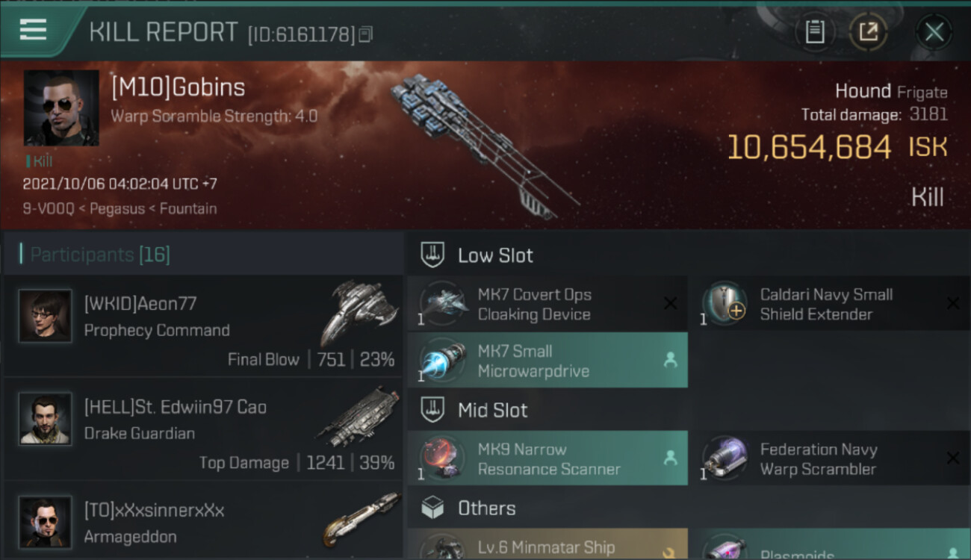Viewport: 971px width, 560px height.
Task: View Gobins pilot portrait
Action: 61,108
